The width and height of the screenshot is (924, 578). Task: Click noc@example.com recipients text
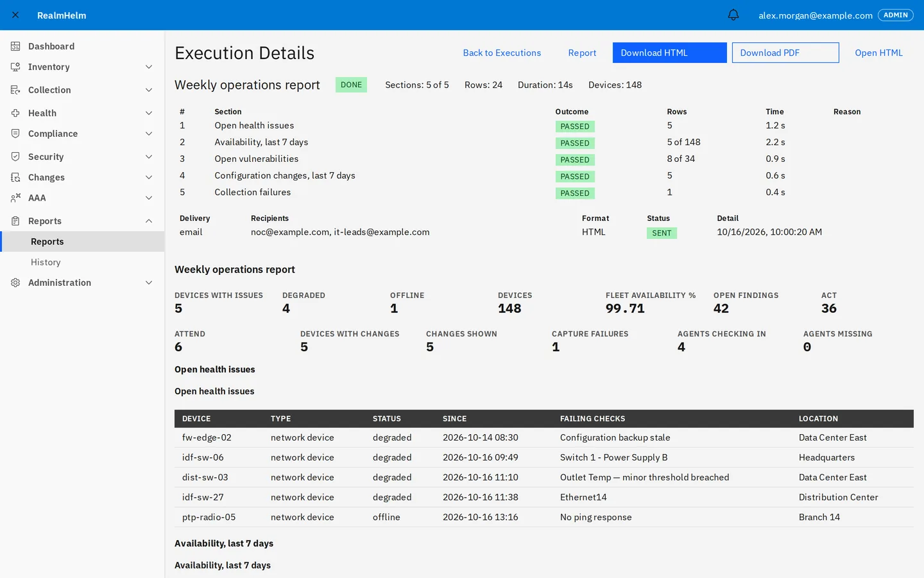[290, 232]
